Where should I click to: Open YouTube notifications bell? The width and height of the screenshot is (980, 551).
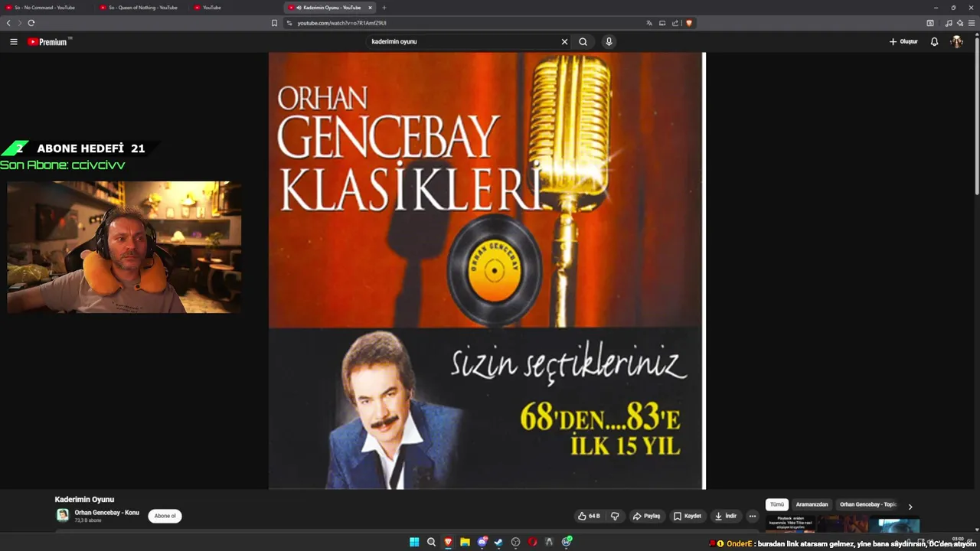[934, 42]
